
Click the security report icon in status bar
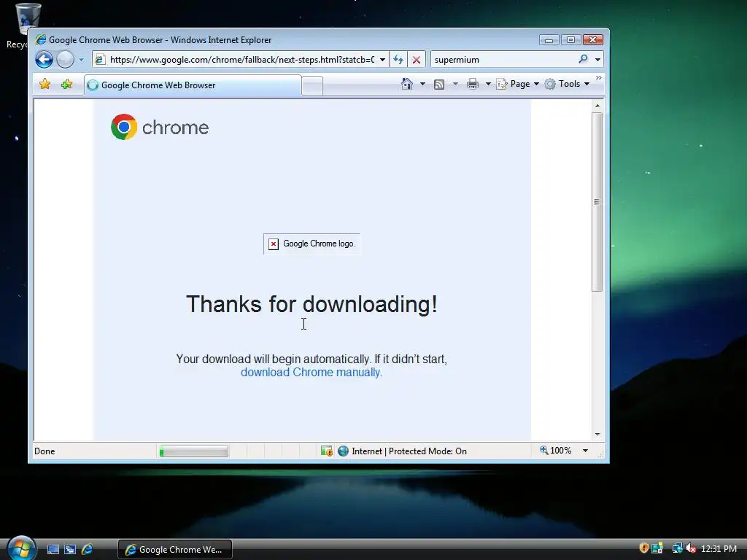click(x=326, y=451)
